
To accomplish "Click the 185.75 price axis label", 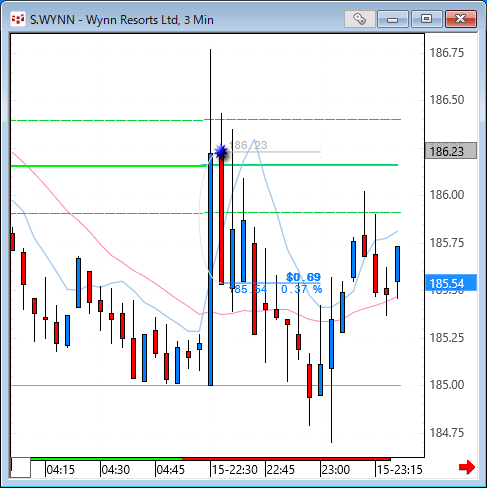I will 447,243.
